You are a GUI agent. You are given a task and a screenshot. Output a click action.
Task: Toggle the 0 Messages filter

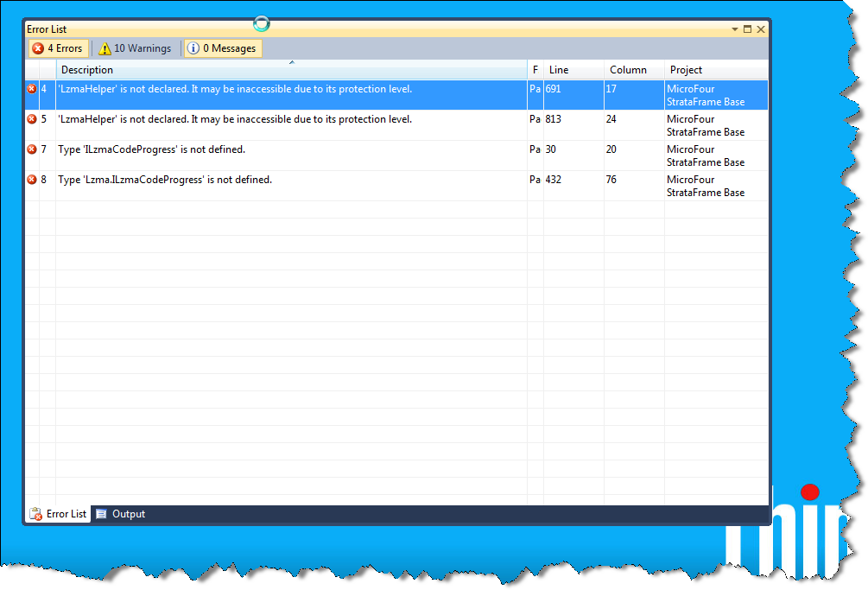pyautogui.click(x=223, y=48)
